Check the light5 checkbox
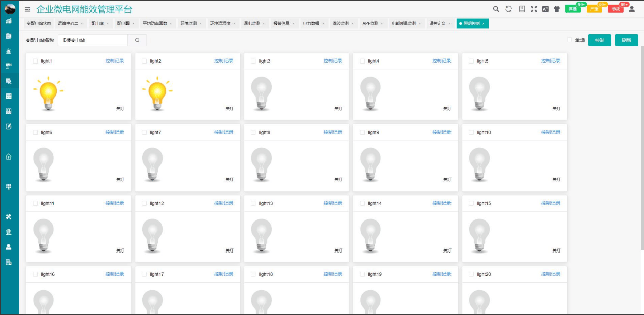Image resolution: width=644 pixels, height=315 pixels. click(x=471, y=61)
